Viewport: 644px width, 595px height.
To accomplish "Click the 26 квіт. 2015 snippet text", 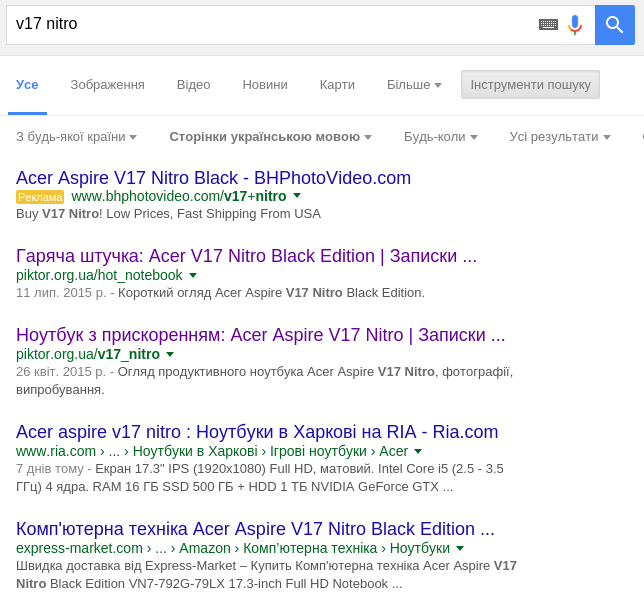I will tap(264, 381).
